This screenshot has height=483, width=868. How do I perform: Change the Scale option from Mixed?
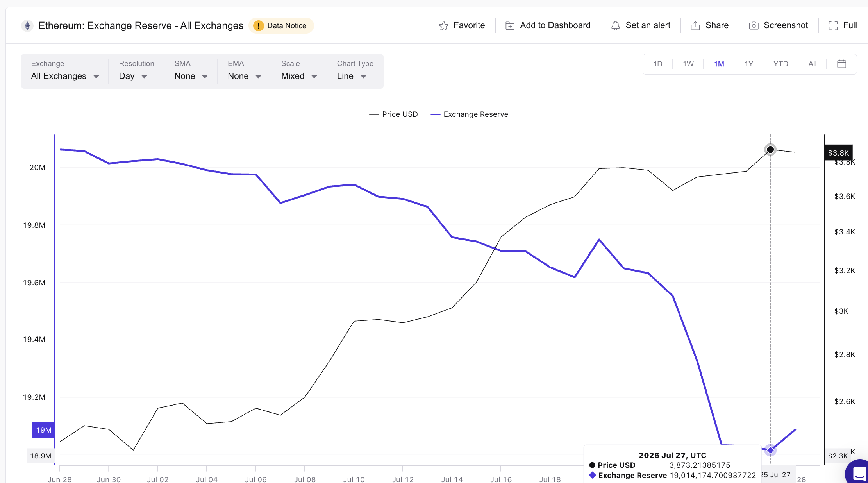(x=298, y=76)
